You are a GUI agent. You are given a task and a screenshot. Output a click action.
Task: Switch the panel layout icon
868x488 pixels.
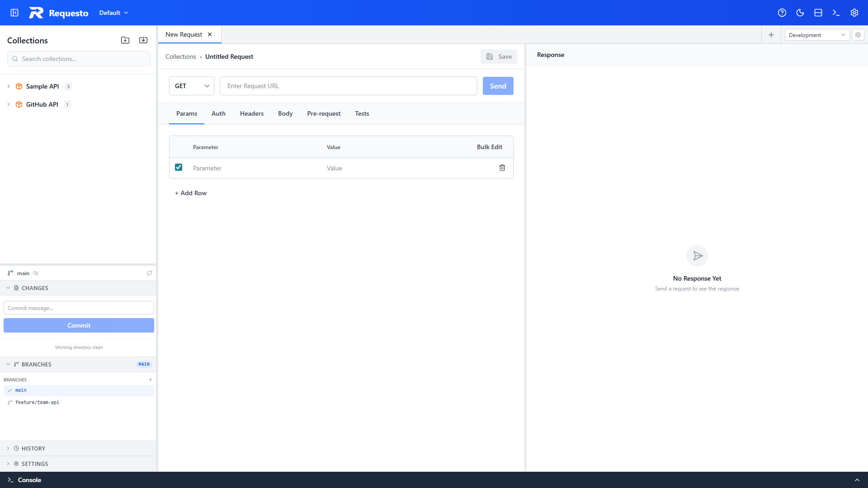(818, 13)
